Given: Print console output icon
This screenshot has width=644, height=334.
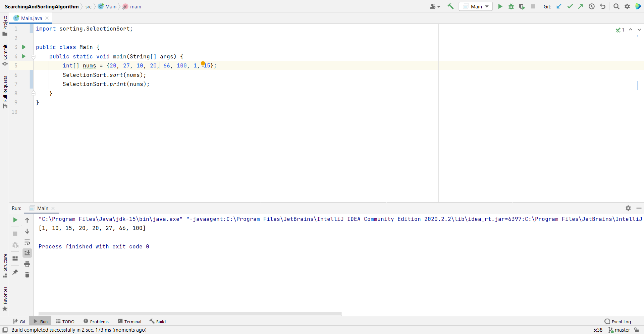Looking at the screenshot, I should [x=27, y=264].
